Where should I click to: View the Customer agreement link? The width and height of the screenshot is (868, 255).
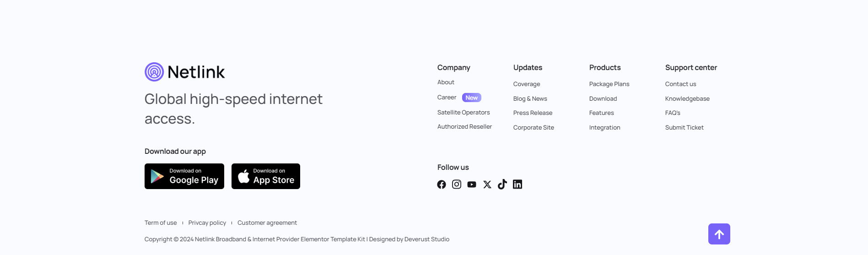point(267,223)
